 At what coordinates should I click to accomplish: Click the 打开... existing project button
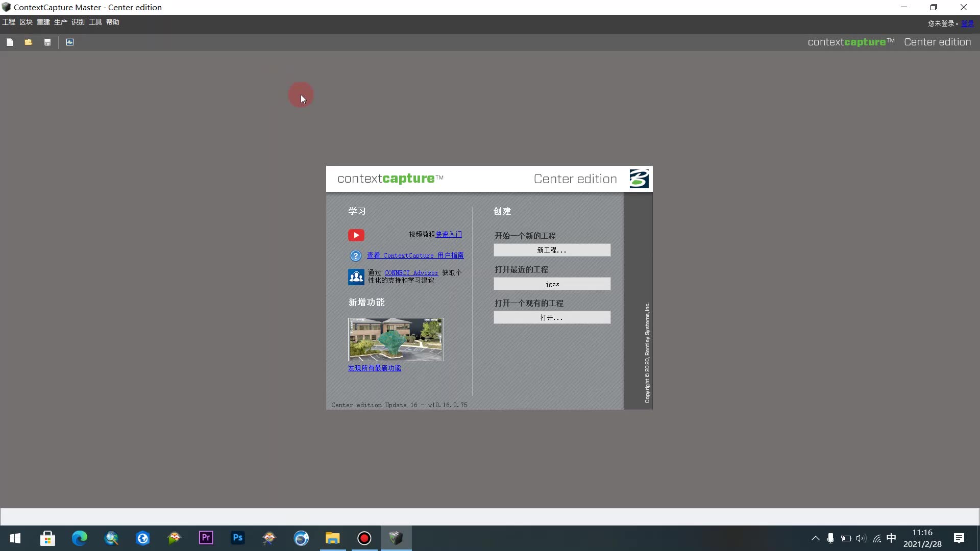(552, 317)
